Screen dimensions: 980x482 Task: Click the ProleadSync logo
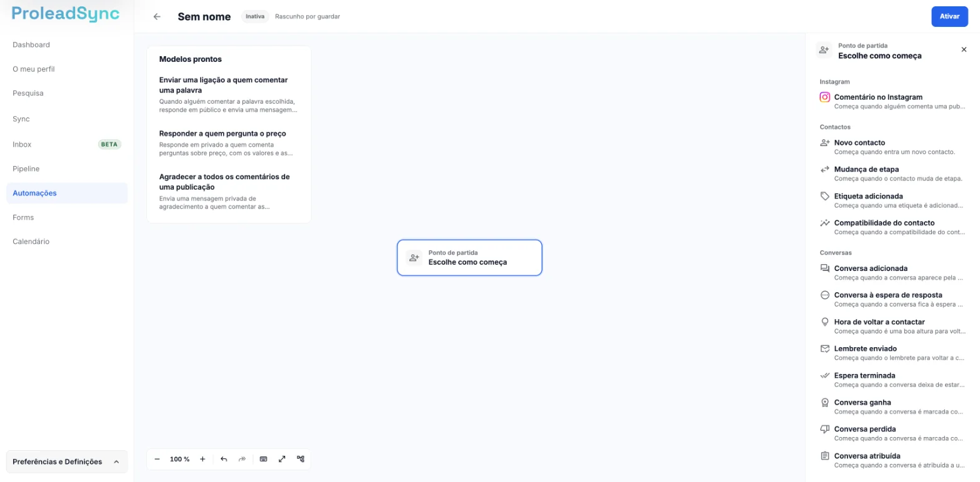click(66, 14)
